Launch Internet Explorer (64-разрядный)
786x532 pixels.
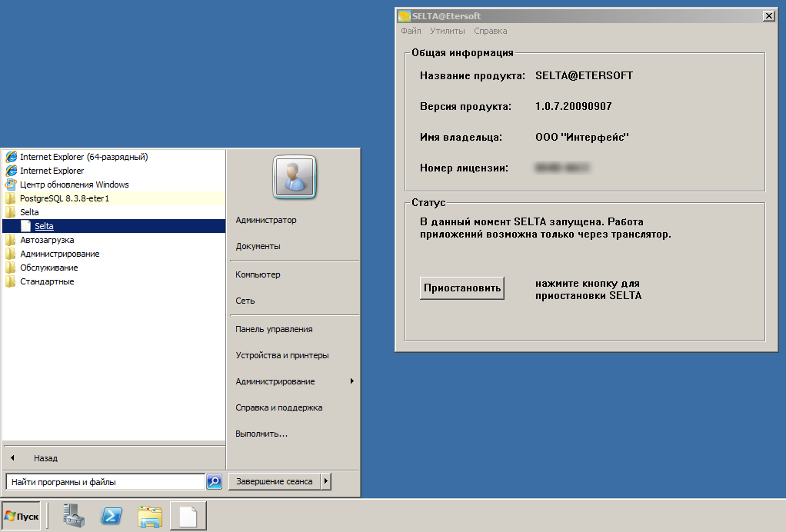click(x=83, y=157)
